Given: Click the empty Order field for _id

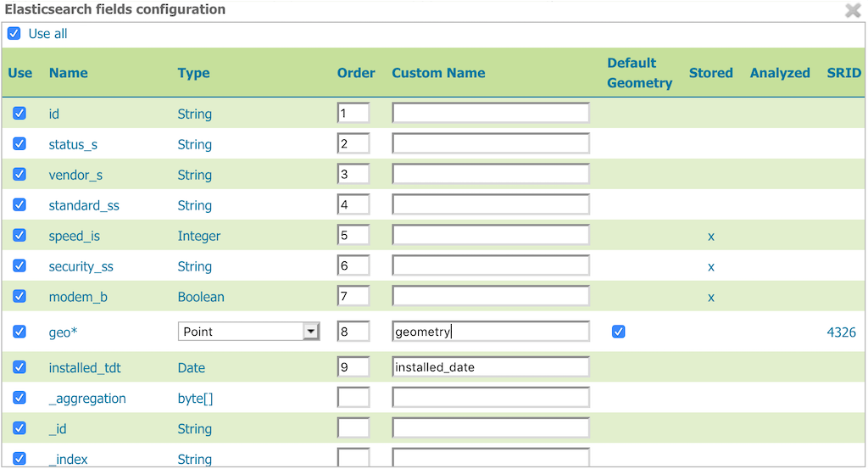Looking at the screenshot, I should pyautogui.click(x=353, y=428).
